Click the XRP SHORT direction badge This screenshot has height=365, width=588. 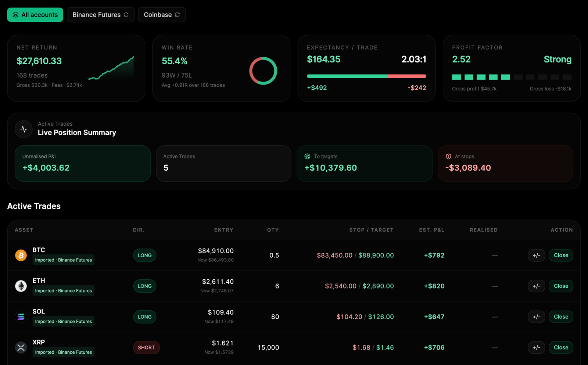click(146, 347)
